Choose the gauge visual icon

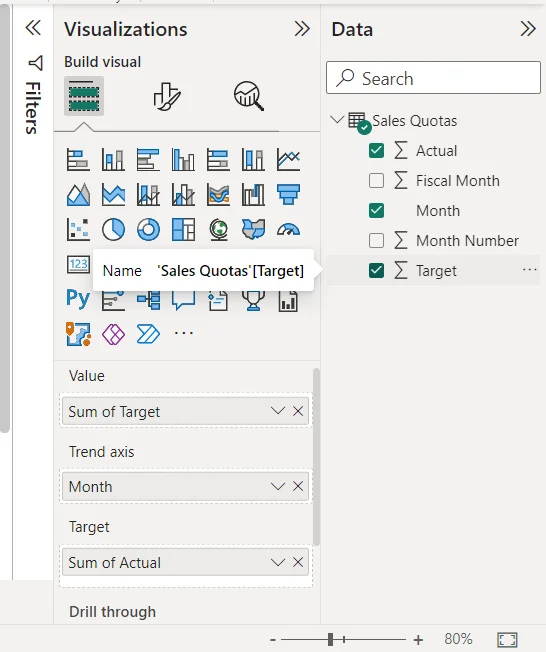pos(288,230)
